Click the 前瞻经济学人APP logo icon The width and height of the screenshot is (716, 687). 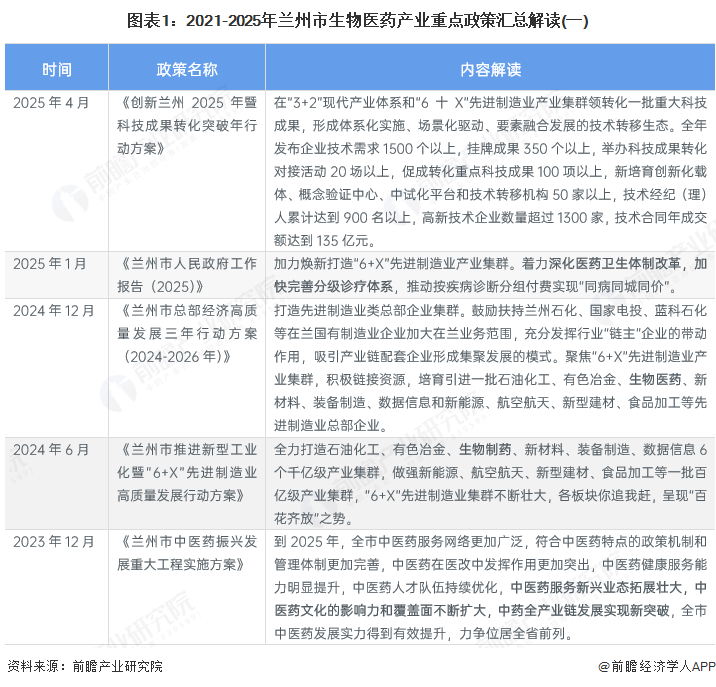tap(602, 667)
